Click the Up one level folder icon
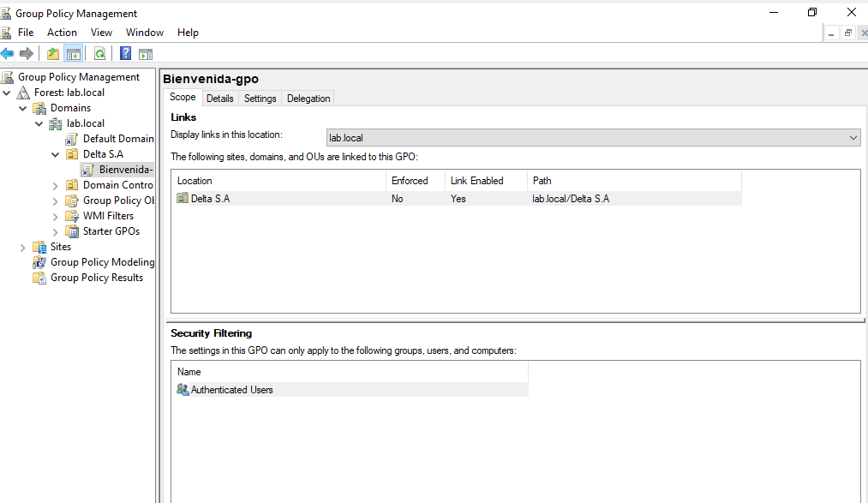This screenshot has height=503, width=868. tap(53, 54)
